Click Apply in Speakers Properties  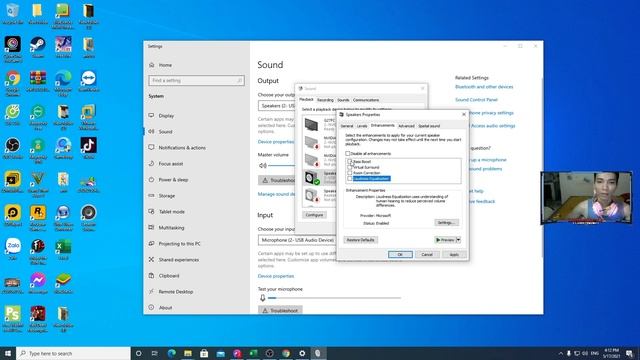454,255
